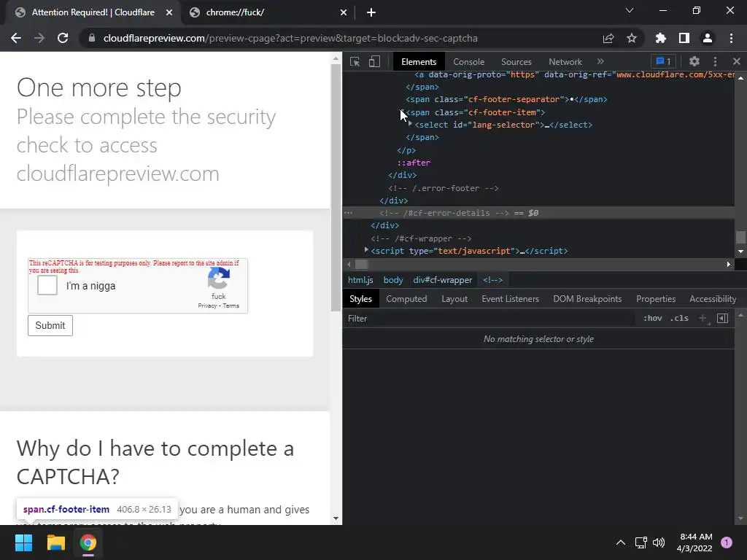
Task: Click the address bar URL
Action: click(290, 38)
